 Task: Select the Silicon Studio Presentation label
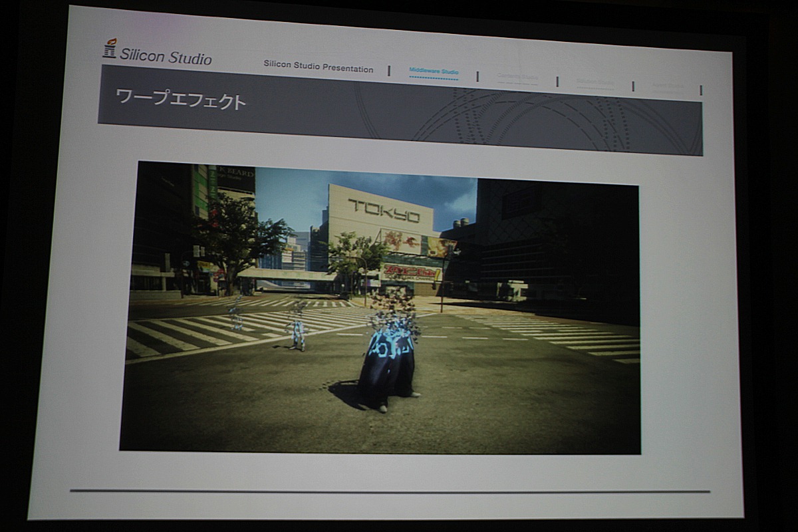pos(318,68)
